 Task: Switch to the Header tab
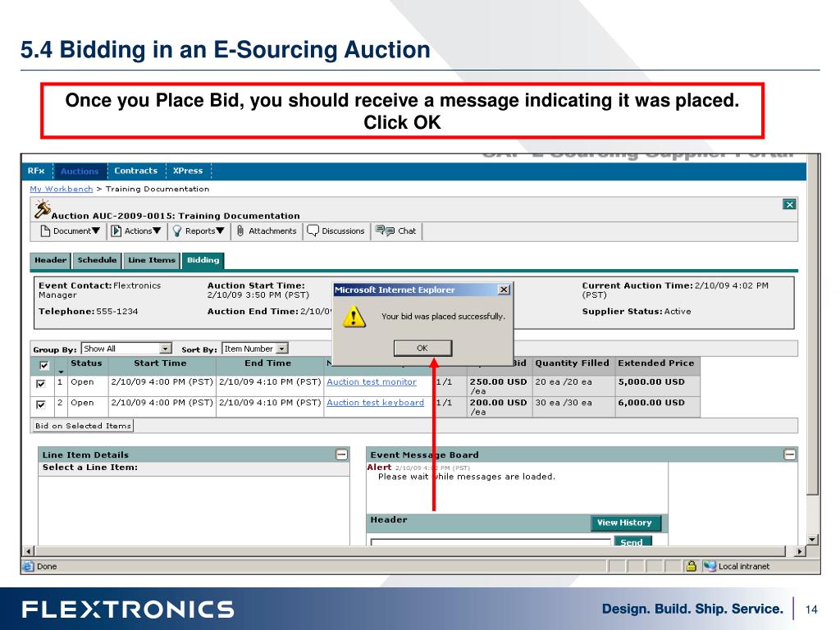50,260
